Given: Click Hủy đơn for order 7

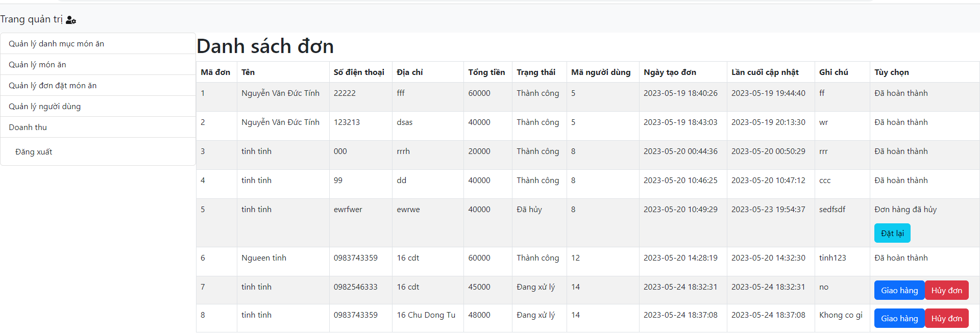Looking at the screenshot, I should [947, 290].
